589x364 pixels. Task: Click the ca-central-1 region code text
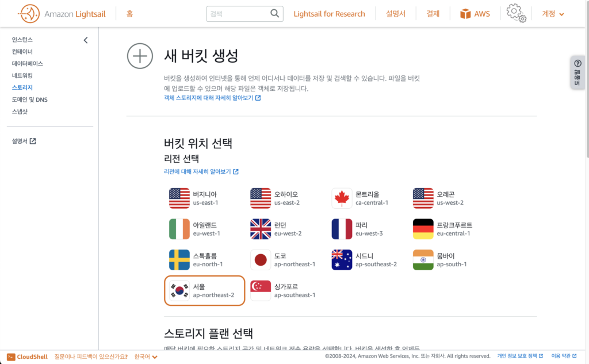point(372,203)
